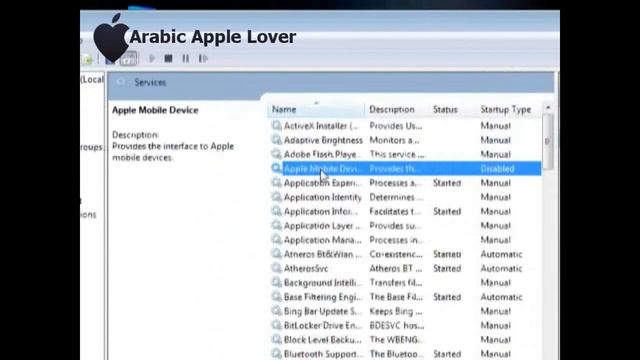This screenshot has height=360, width=640.
Task: Click the gear icon beside Block Level Backup
Action: click(x=276, y=340)
